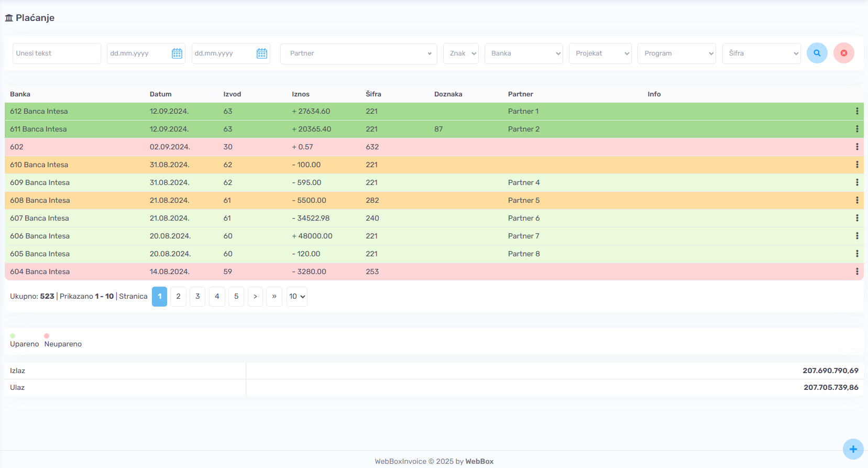Expand the Projekat filter dropdown
Screen dimensions: 868x468
tap(600, 53)
